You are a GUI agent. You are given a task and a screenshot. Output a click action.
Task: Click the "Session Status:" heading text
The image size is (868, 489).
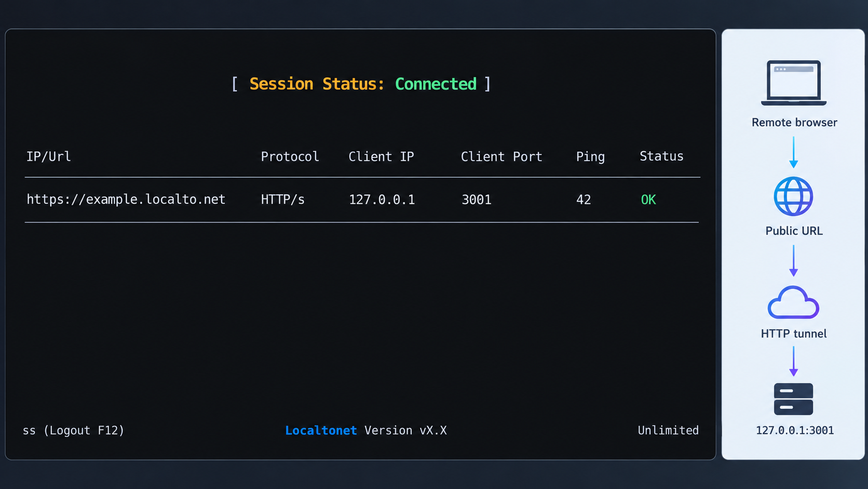pos(317,84)
